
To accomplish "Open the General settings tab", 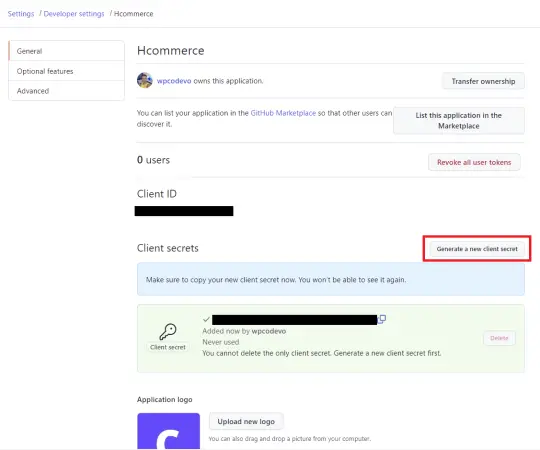I will [x=66, y=51].
